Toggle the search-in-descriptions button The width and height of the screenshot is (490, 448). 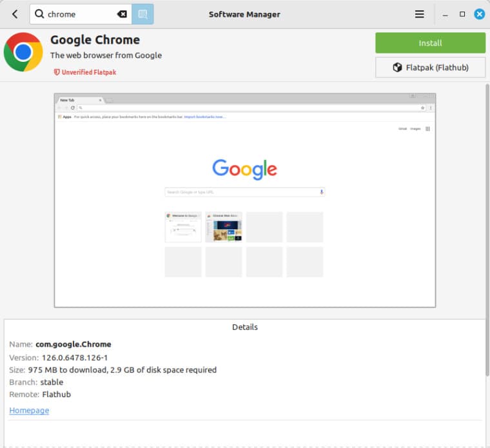pyautogui.click(x=142, y=14)
